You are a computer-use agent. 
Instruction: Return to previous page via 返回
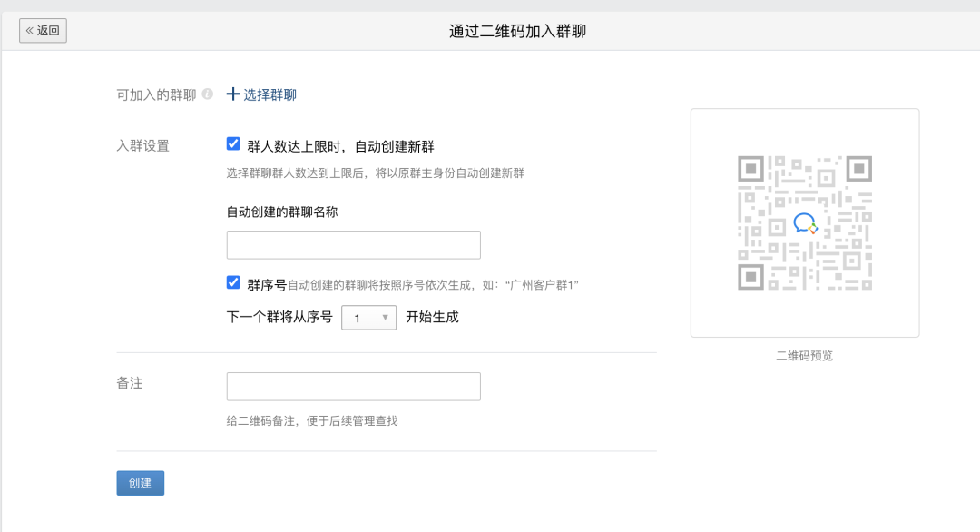coord(43,30)
